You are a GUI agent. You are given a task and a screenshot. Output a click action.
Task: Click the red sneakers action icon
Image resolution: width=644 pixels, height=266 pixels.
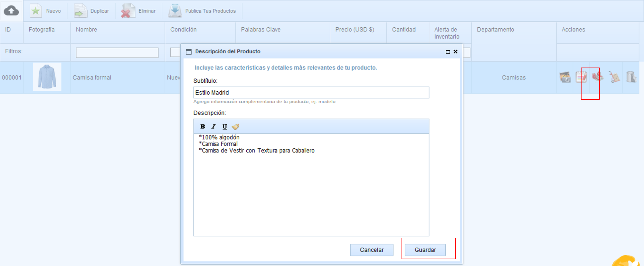pyautogui.click(x=598, y=77)
